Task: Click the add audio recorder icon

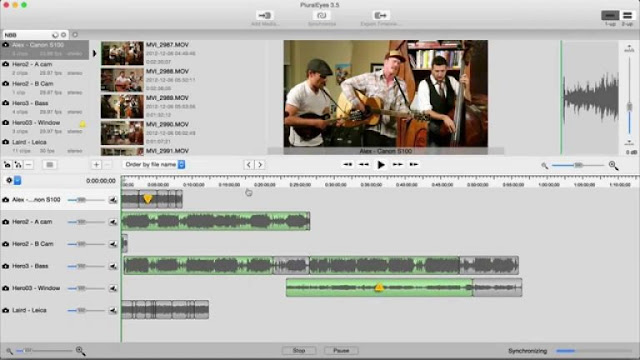Action: (x=18, y=165)
